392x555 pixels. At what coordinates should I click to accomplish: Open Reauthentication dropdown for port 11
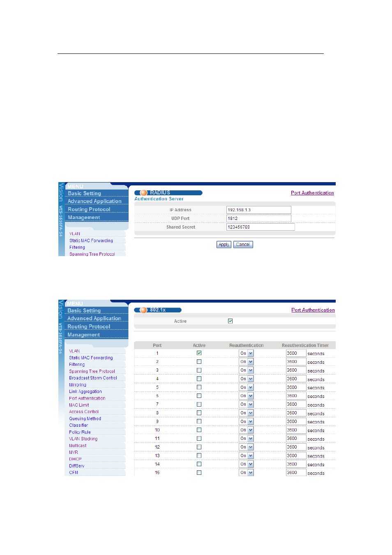[x=247, y=439]
